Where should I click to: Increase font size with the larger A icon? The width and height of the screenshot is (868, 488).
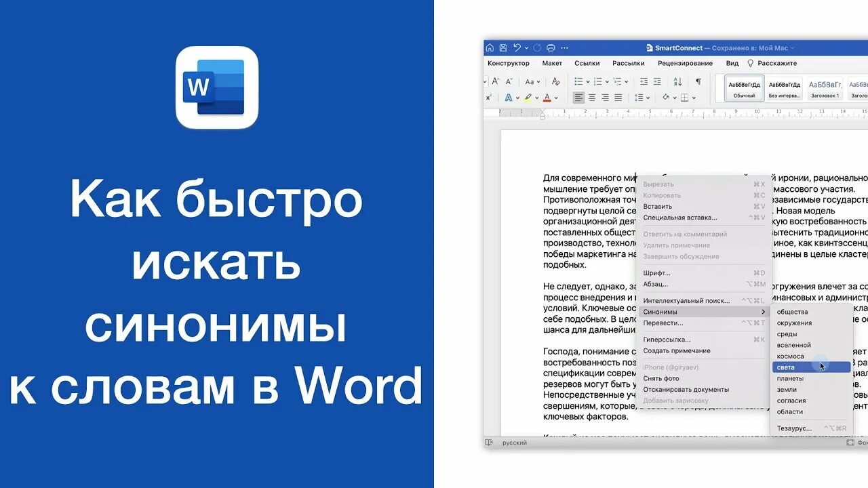coord(495,81)
